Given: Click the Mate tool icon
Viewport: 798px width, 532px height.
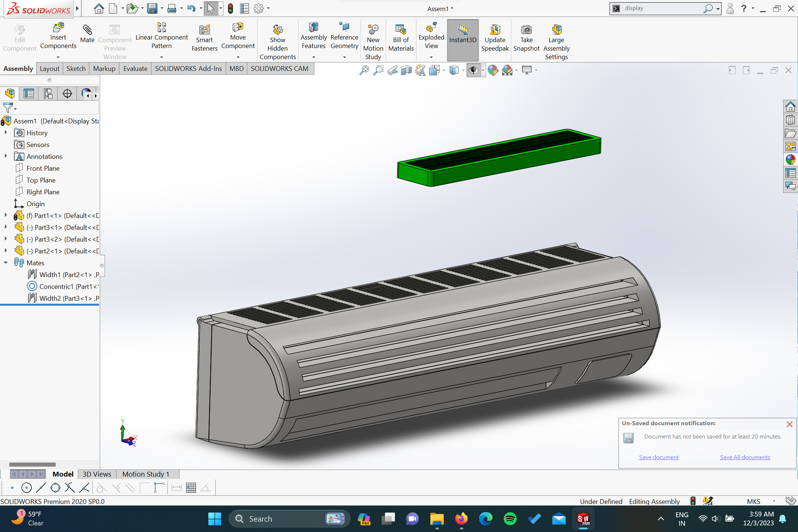Looking at the screenshot, I should [x=87, y=30].
